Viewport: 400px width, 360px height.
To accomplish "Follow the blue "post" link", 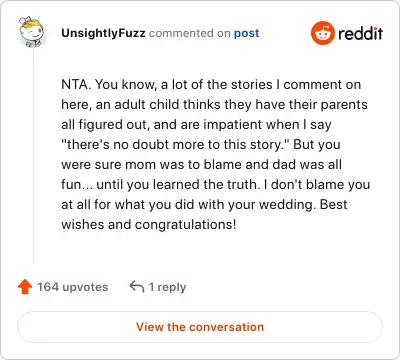I will (246, 33).
